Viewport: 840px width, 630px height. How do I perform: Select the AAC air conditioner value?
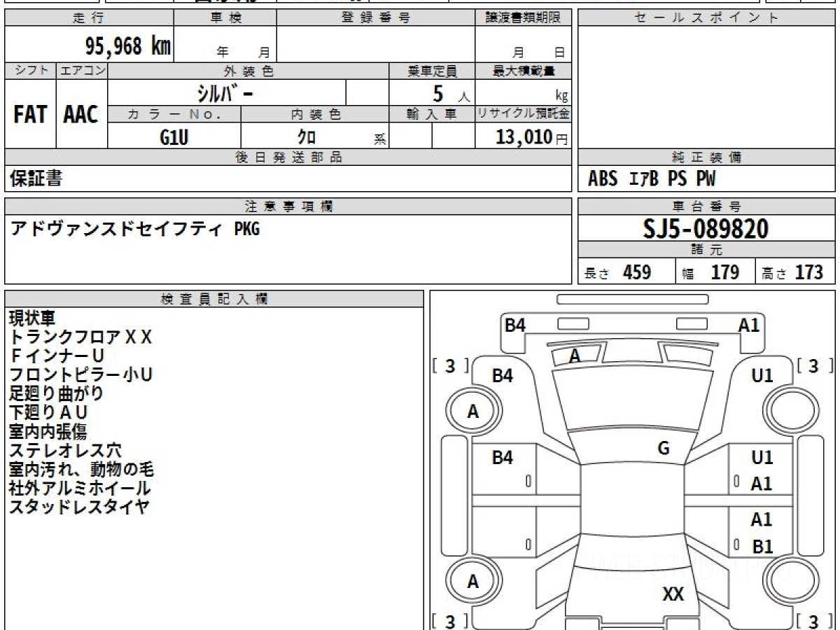point(81,114)
